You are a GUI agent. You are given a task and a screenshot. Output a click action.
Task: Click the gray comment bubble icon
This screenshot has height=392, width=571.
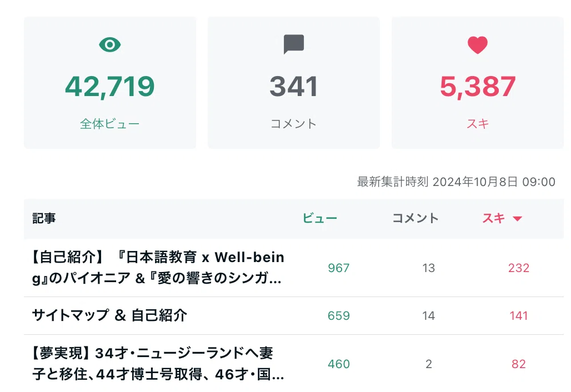pyautogui.click(x=293, y=44)
